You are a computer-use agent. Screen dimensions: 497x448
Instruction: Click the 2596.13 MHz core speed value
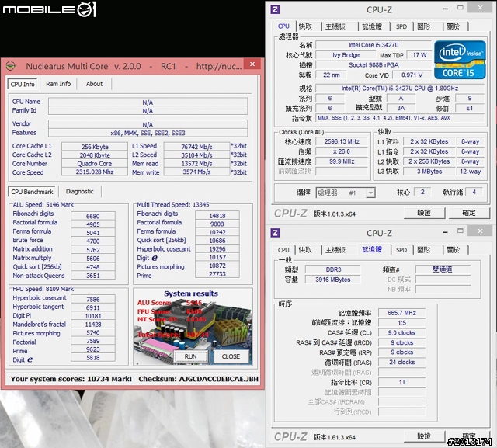click(342, 141)
